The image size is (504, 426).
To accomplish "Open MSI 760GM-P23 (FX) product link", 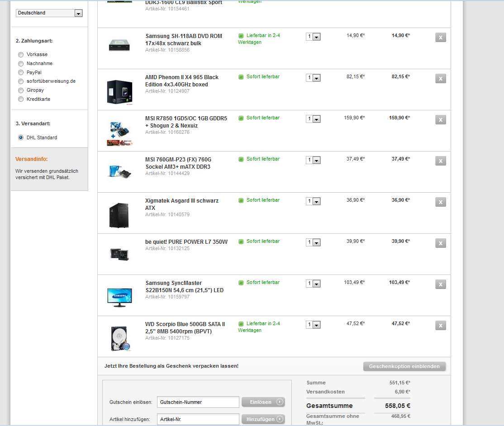I will point(178,163).
